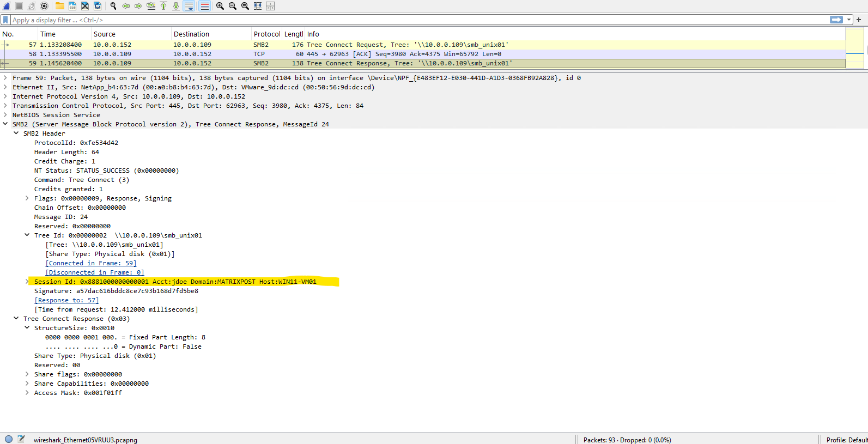Click the display filter input field

click(x=420, y=20)
